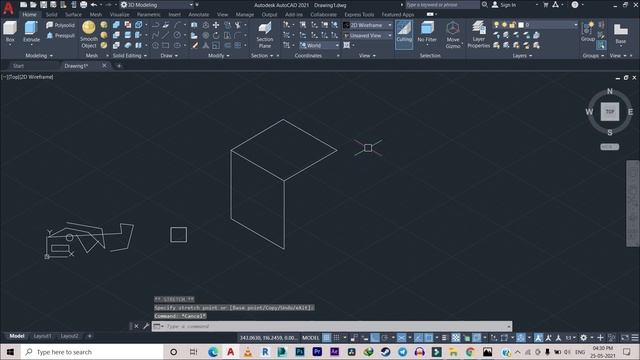The image size is (640, 360).
Task: Click the Undo arrow icon
Action: pyautogui.click(x=94, y=5)
